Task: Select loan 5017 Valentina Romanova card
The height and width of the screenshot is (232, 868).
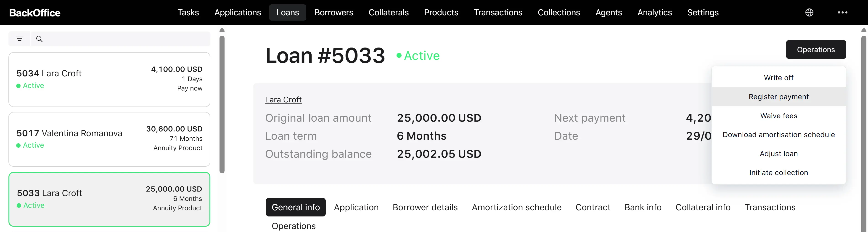Action: pos(109,139)
